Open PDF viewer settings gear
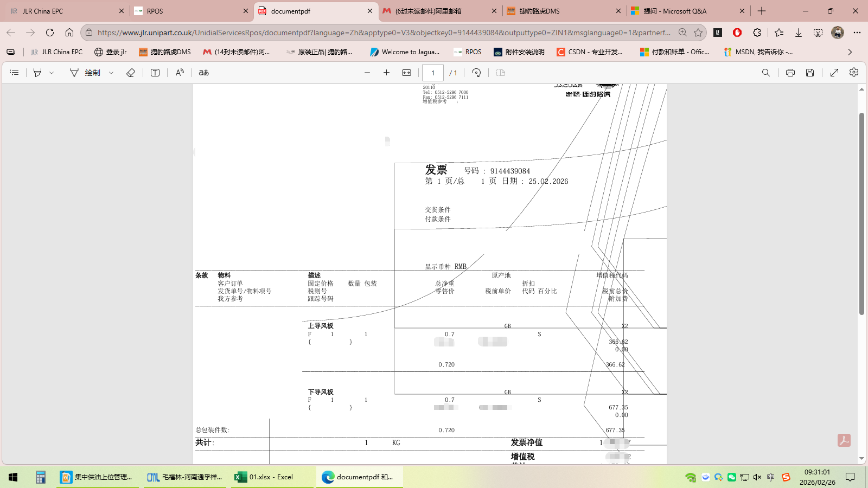 tap(854, 73)
